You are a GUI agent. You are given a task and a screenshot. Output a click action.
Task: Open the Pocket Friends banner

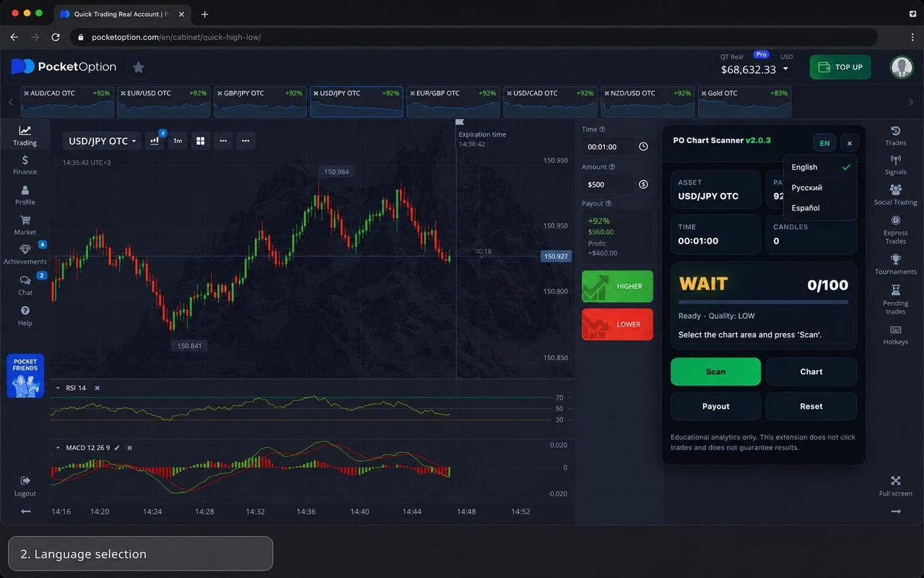click(25, 376)
